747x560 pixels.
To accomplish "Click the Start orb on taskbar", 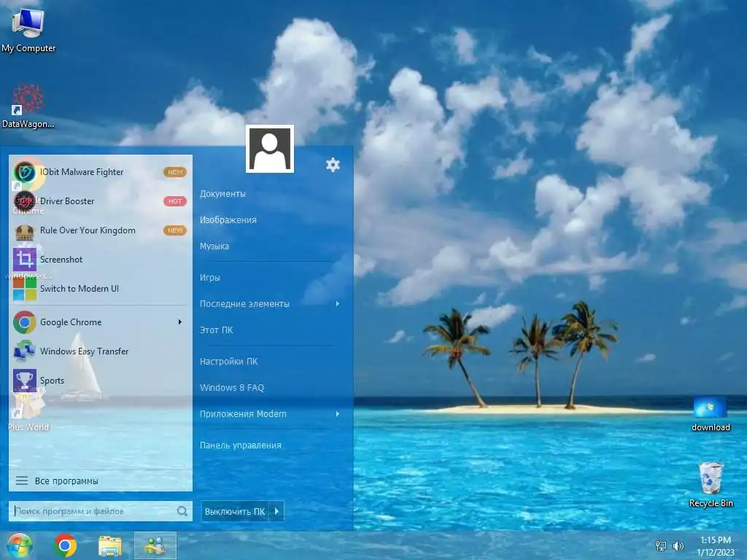I will point(20,545).
